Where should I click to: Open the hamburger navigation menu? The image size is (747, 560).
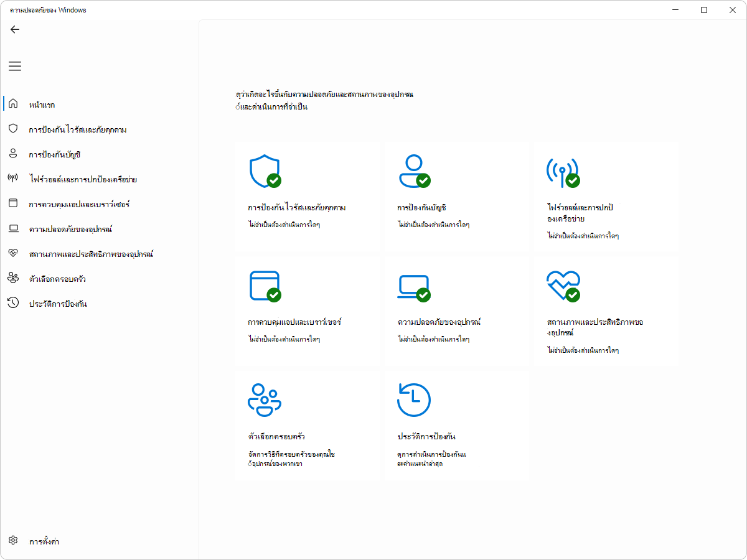(x=15, y=66)
